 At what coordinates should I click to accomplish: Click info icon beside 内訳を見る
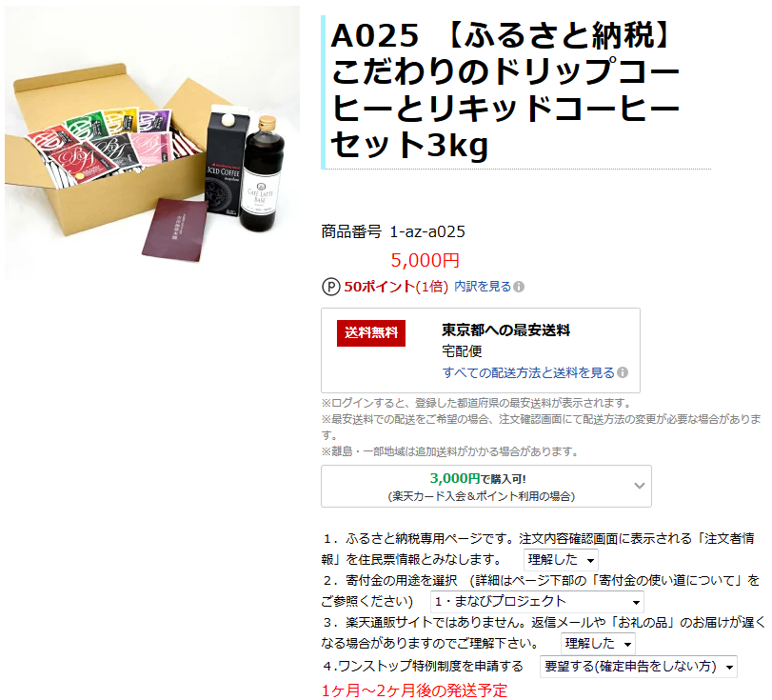(519, 287)
